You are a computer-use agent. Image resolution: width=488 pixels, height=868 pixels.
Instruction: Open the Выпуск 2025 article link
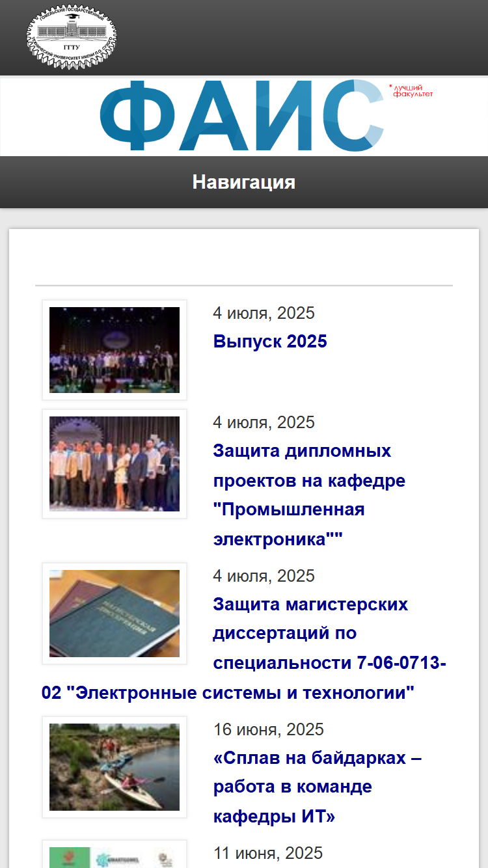click(x=270, y=341)
